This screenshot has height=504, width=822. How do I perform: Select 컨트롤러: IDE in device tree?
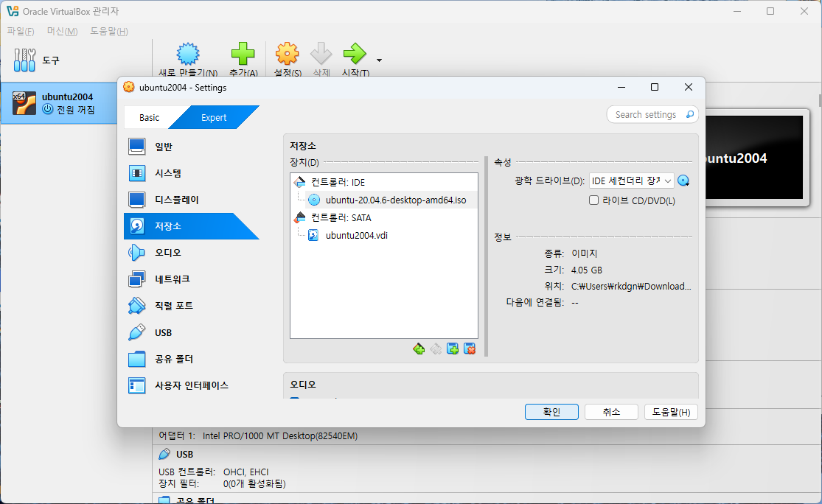tap(338, 182)
